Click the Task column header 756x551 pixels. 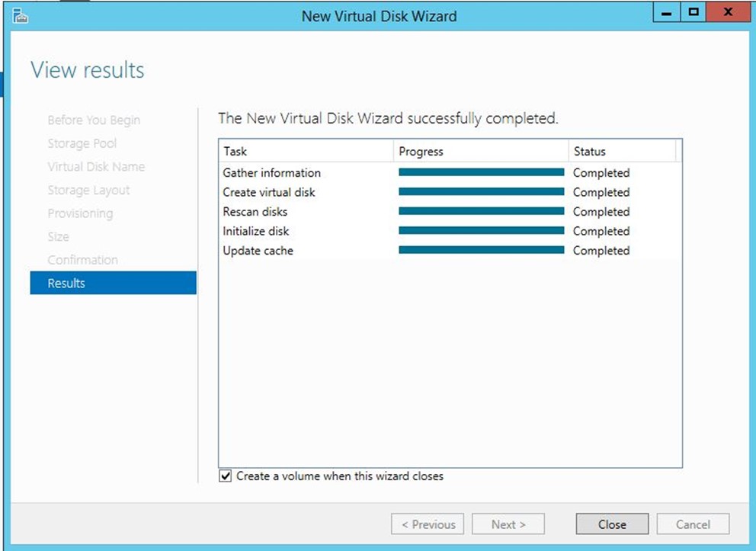point(306,152)
